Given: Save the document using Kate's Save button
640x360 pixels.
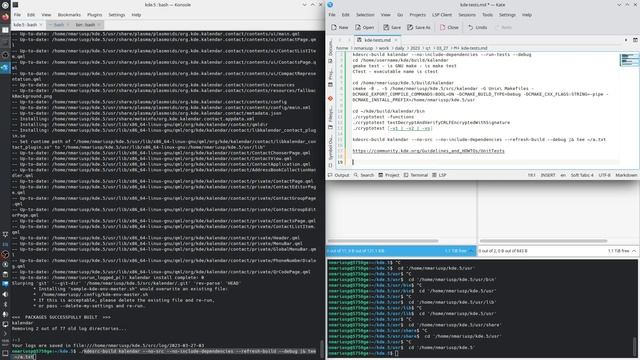Looking at the screenshot, I should point(392,27).
